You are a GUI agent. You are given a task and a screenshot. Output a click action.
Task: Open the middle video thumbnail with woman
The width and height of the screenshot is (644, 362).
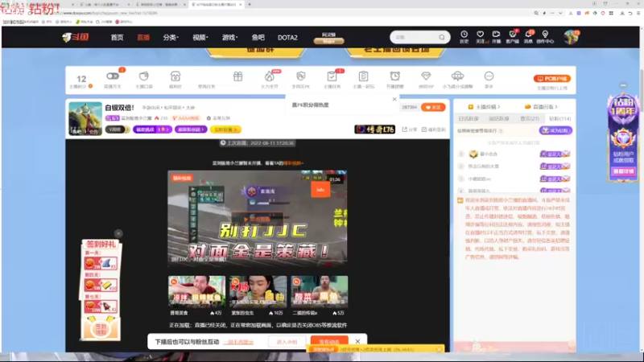click(258, 292)
